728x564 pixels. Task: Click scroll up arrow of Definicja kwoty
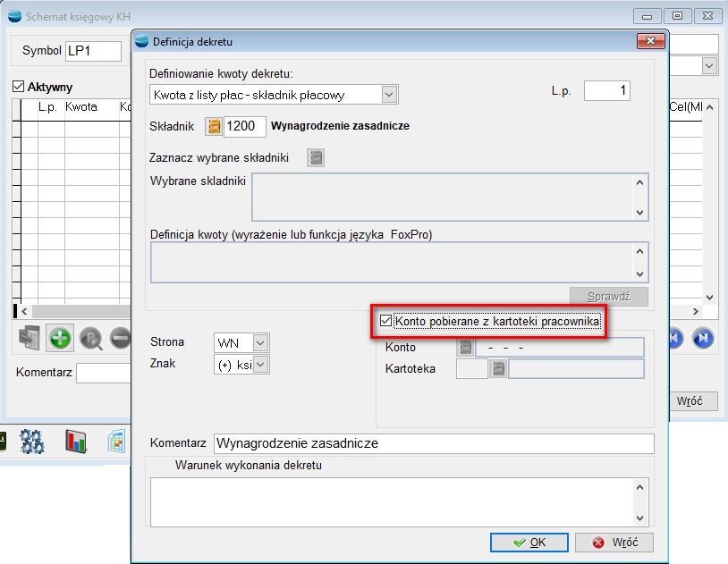click(639, 251)
